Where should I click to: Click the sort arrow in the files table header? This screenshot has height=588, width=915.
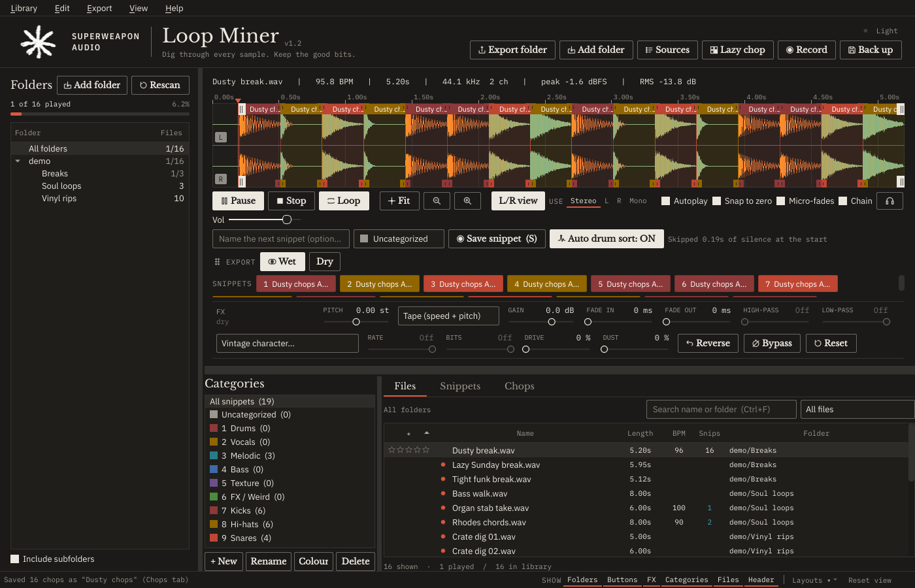427,433
